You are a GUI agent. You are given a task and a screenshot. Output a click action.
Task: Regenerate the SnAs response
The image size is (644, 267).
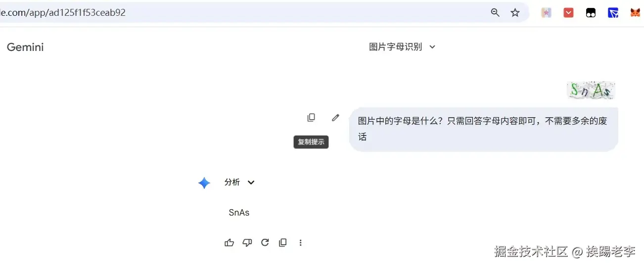[265, 243]
